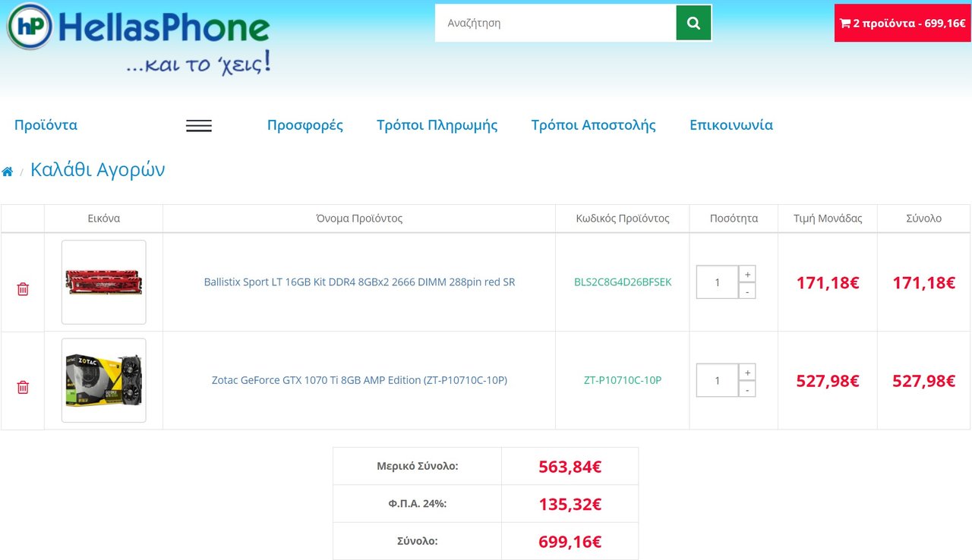Click the Φ.Π.Α. 24% value 135,32€
The height and width of the screenshot is (560, 972).
point(570,505)
